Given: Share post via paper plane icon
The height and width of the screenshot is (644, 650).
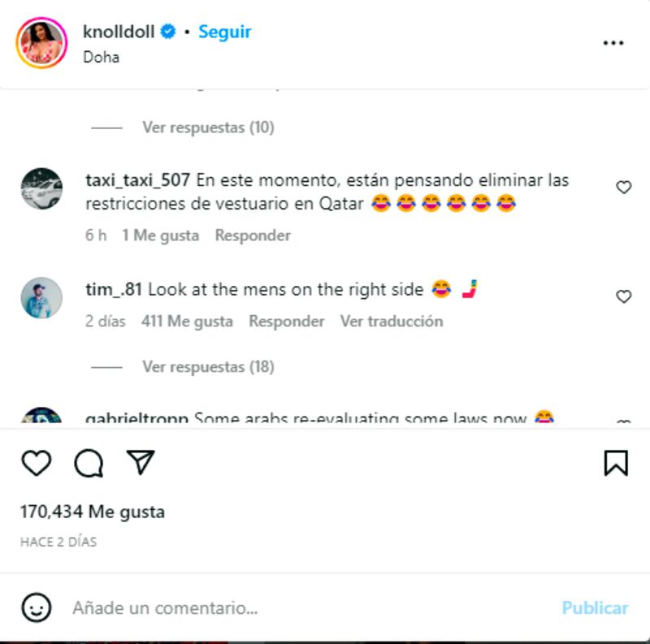Looking at the screenshot, I should point(141,461).
